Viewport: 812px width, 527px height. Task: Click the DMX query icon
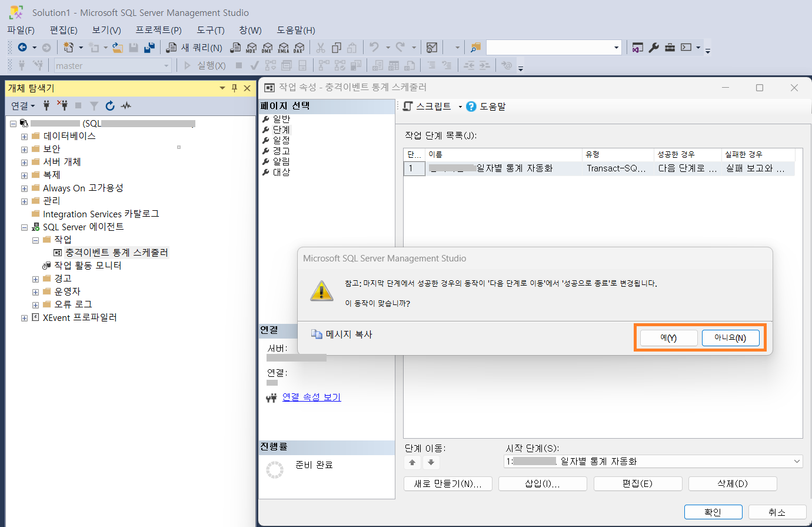click(267, 48)
